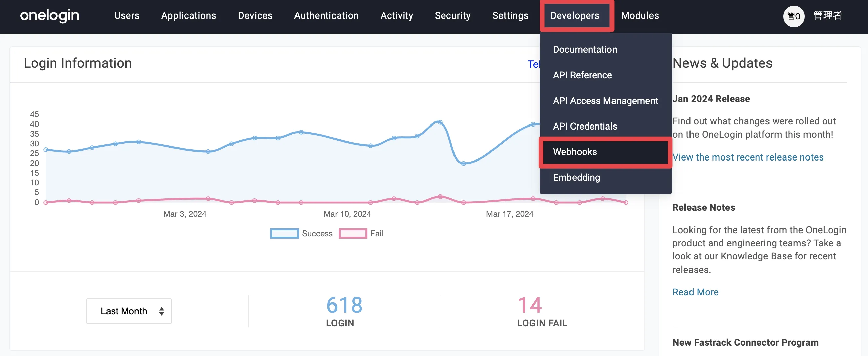The width and height of the screenshot is (868, 356).
Task: Click the Mar 10, 2024 axis label
Action: pos(347,214)
